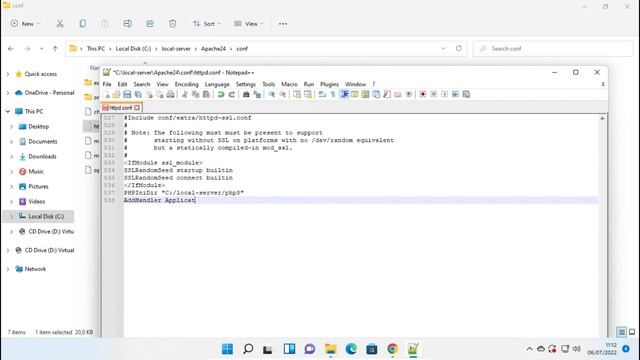This screenshot has width=640, height=360.
Task: Click the Zoom Out icon in Notepad++
Action: [x=282, y=95]
